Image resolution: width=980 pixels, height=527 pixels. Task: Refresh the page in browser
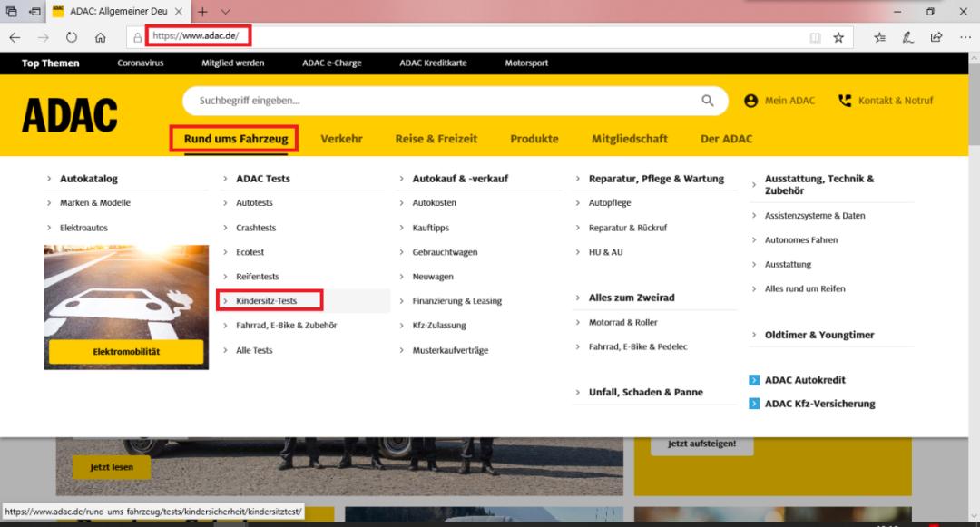[x=72, y=37]
